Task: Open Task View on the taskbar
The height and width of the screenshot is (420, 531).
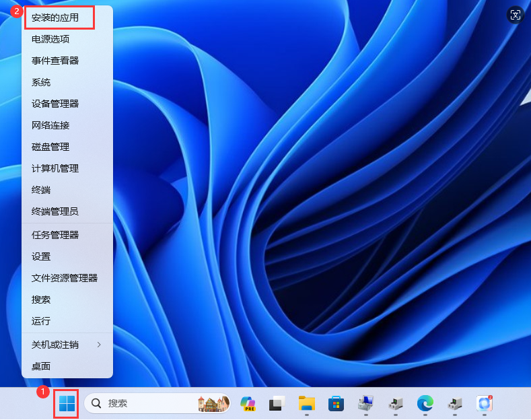Action: click(277, 403)
